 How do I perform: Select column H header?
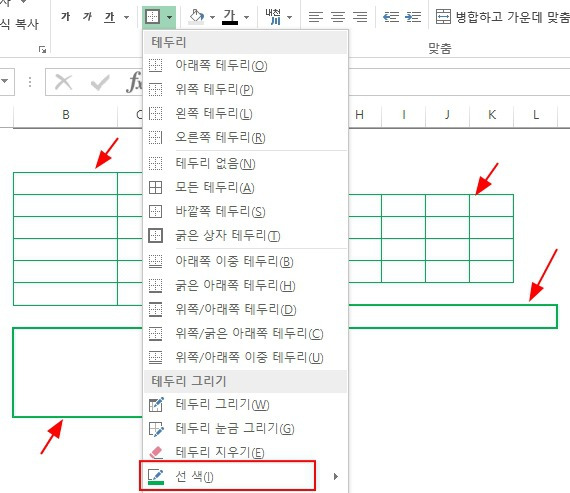[x=359, y=115]
